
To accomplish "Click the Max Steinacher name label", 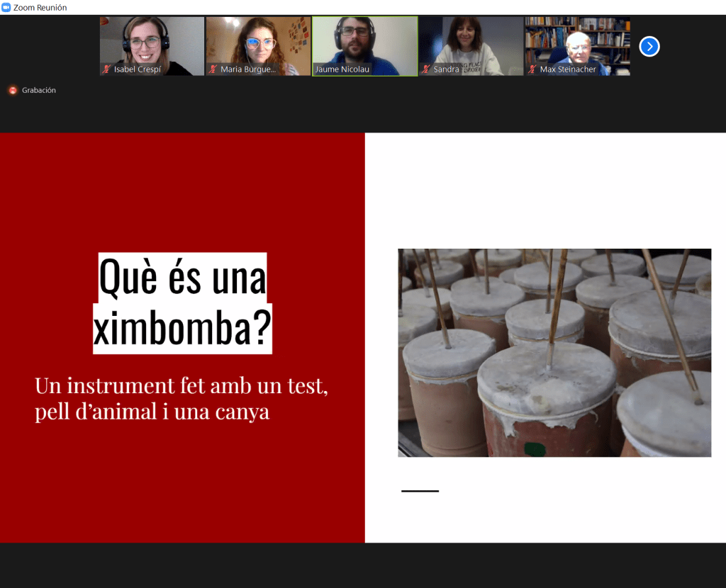I will [568, 69].
